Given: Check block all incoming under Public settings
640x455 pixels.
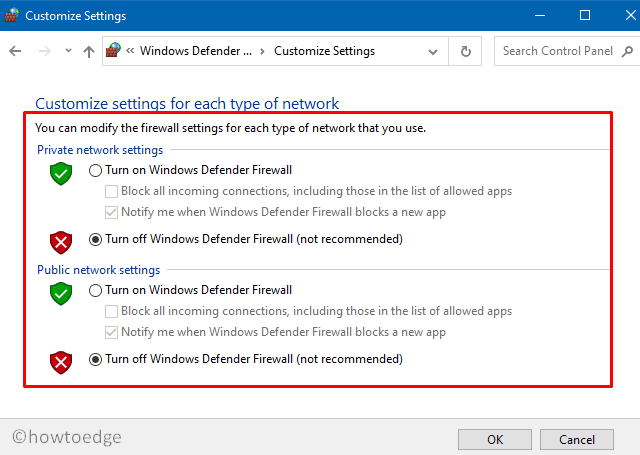Looking at the screenshot, I should coord(111,311).
